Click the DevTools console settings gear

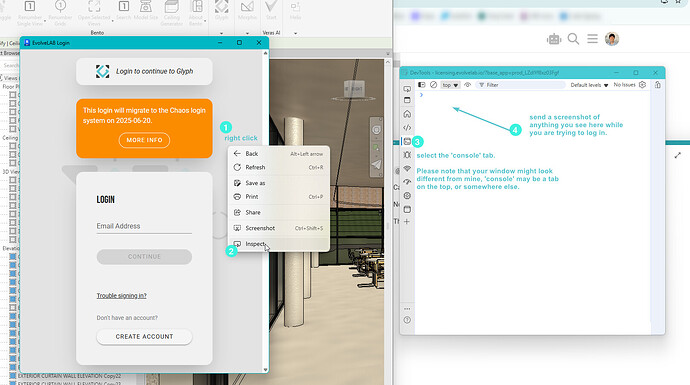642,84
